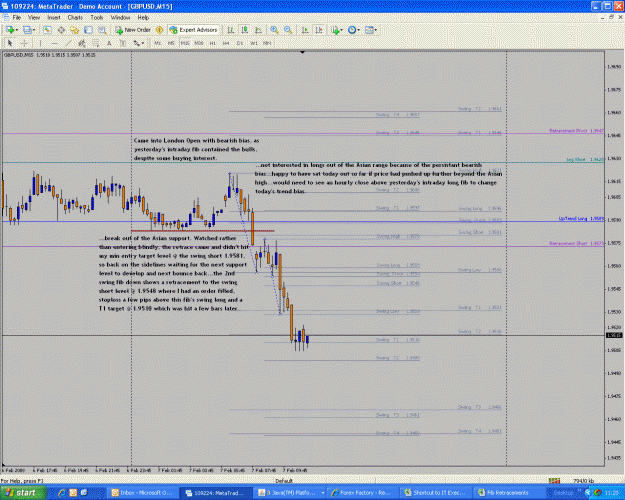The image size is (625, 500).
Task: Switch to D1 timeframe
Action: click(240, 43)
